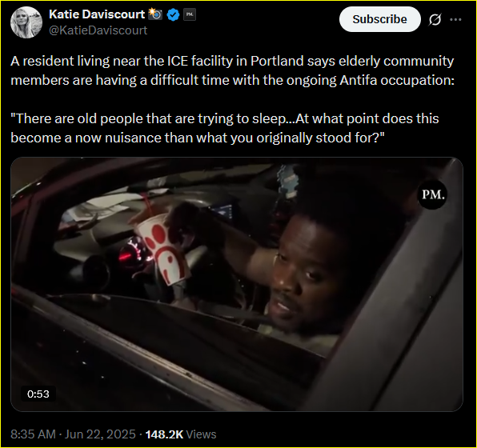Play the 0:53 video clip
The height and width of the screenshot is (448, 477).
coord(237,284)
